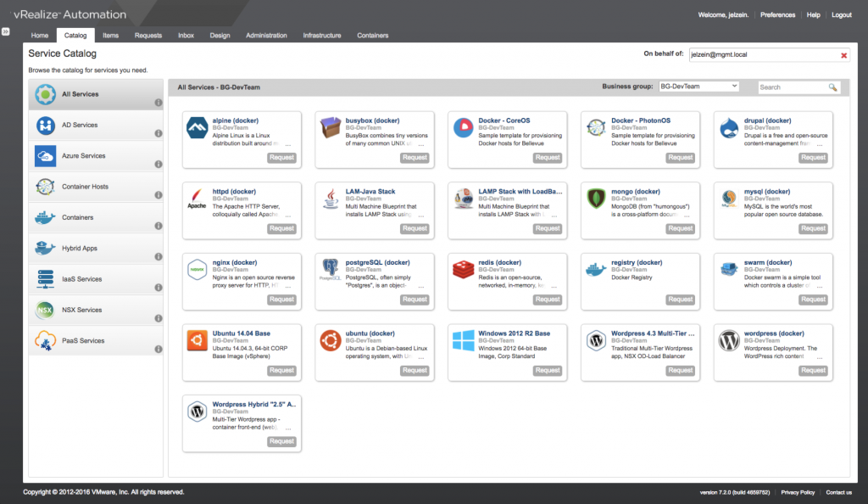Open the Business group dropdown
This screenshot has height=504, width=868.
point(699,87)
